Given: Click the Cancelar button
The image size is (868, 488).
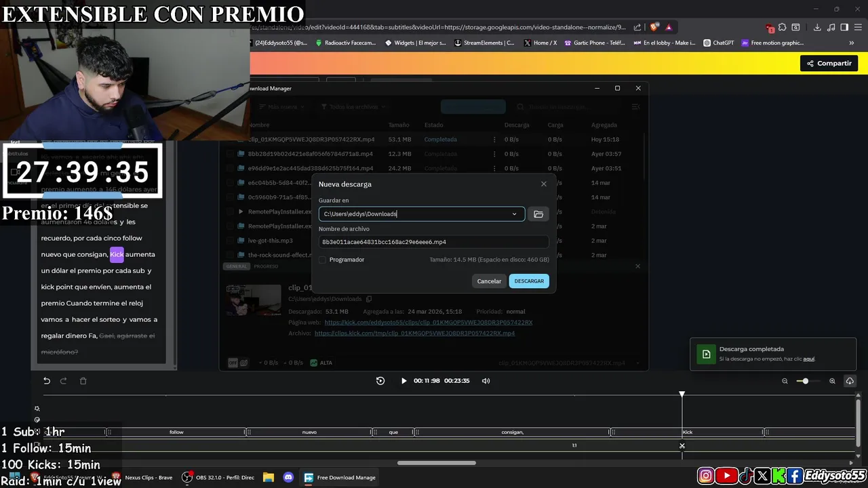Looking at the screenshot, I should [489, 281].
